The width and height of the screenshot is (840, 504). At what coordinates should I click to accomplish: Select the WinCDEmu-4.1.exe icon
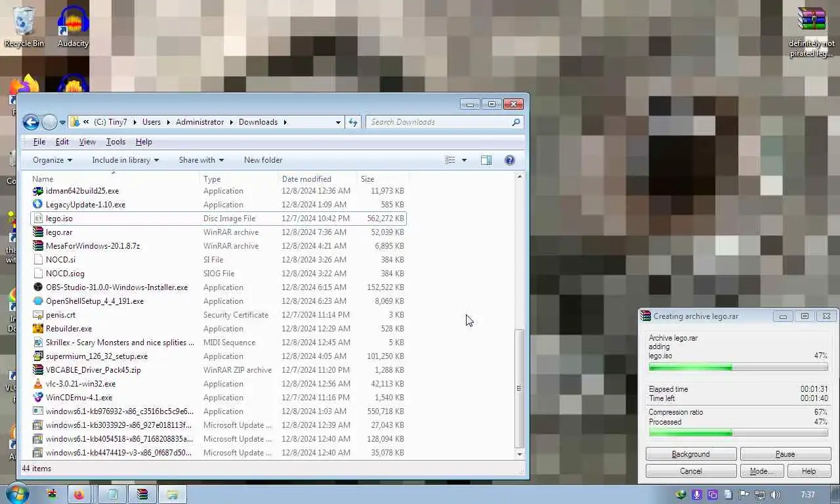click(x=38, y=398)
